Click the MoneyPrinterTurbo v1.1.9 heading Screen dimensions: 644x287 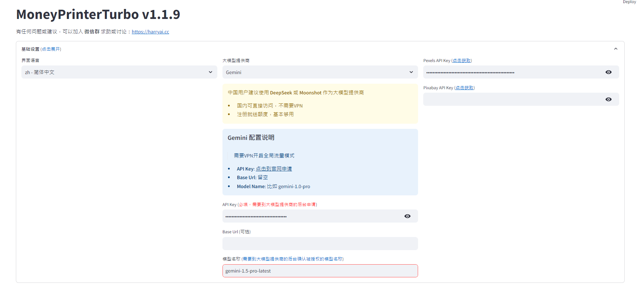[x=98, y=14]
